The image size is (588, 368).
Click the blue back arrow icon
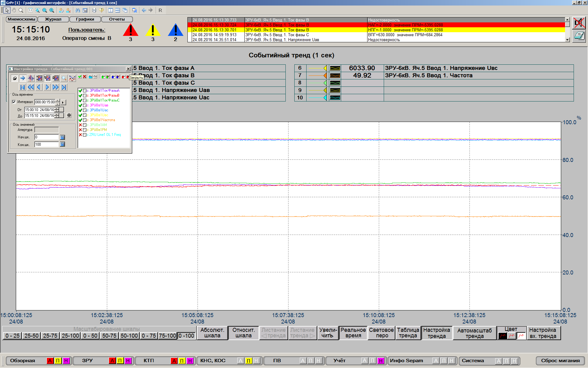[x=144, y=10]
